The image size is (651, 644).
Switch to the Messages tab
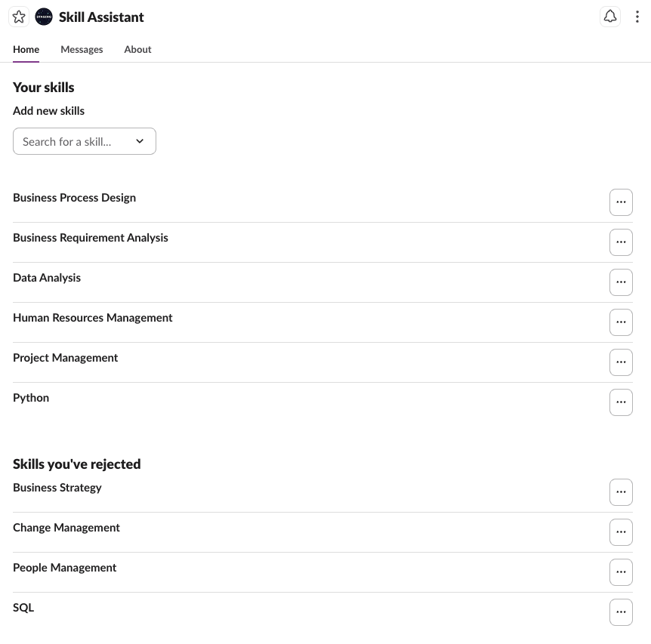[x=82, y=49]
